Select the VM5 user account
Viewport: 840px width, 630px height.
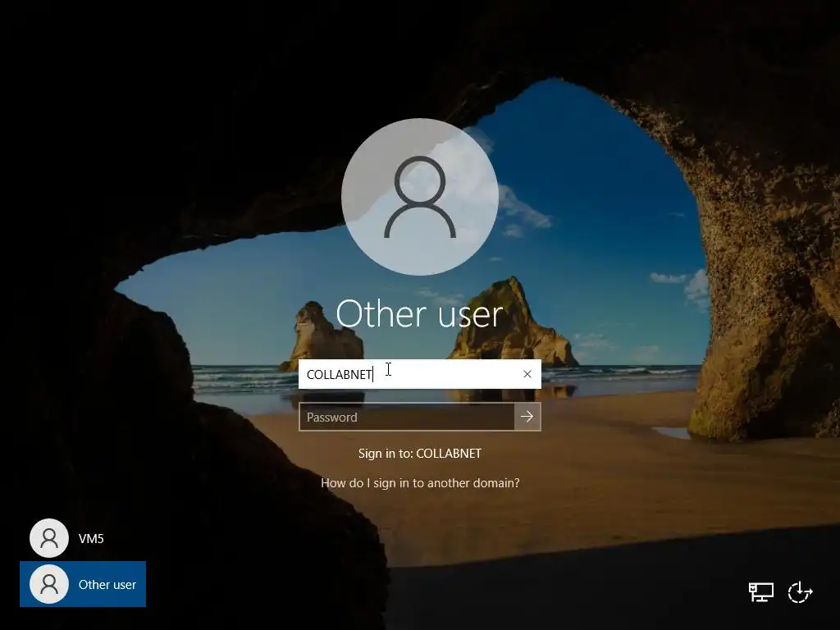pos(67,538)
